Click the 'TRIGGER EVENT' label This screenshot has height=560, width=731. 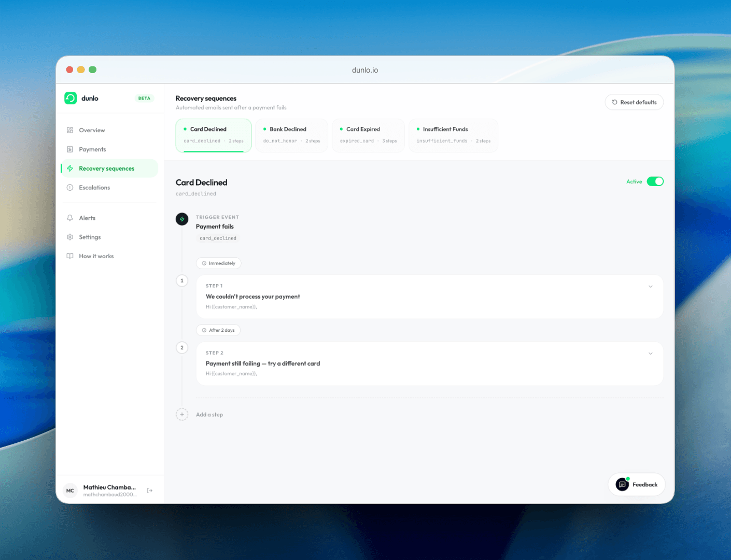217,217
